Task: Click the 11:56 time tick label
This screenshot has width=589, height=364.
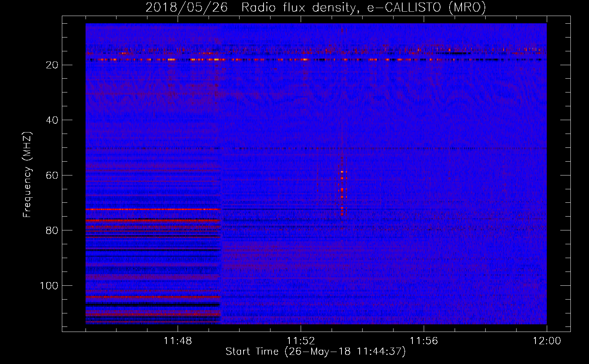Action: click(x=424, y=341)
